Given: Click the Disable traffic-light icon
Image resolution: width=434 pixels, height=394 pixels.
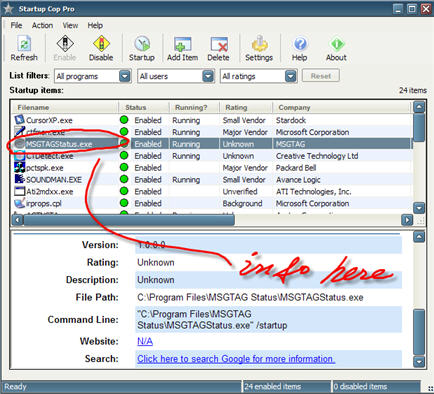Looking at the screenshot, I should pyautogui.click(x=101, y=44).
